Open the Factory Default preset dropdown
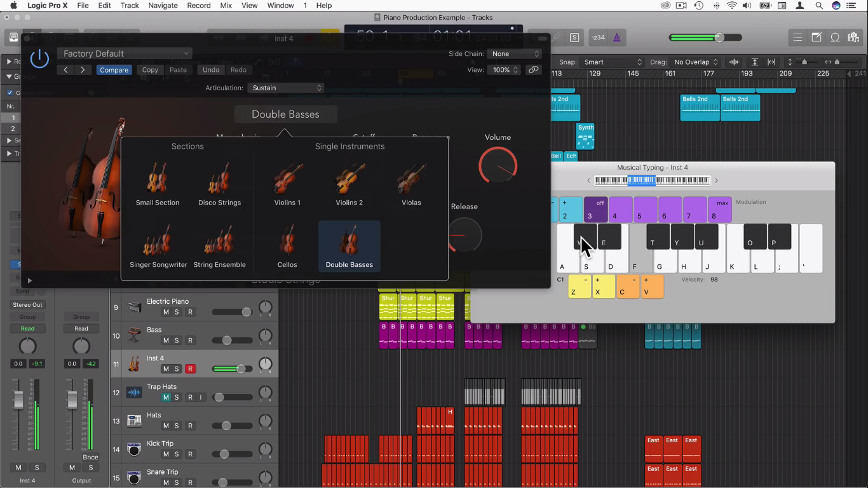The image size is (868, 488). pyautogui.click(x=125, y=54)
